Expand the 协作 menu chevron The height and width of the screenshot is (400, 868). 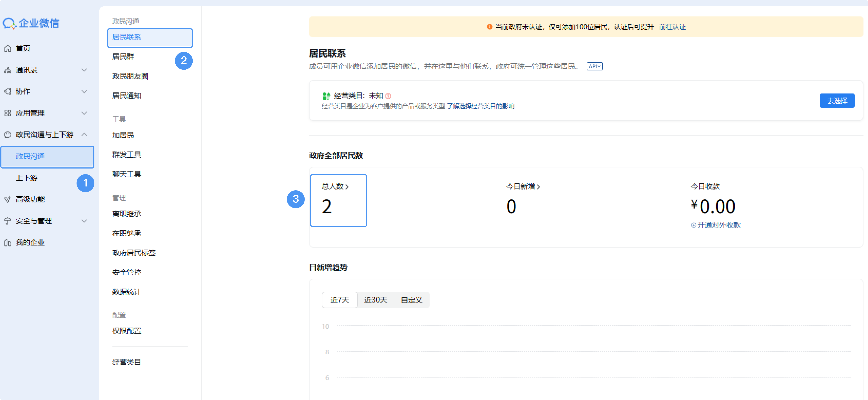(x=84, y=92)
